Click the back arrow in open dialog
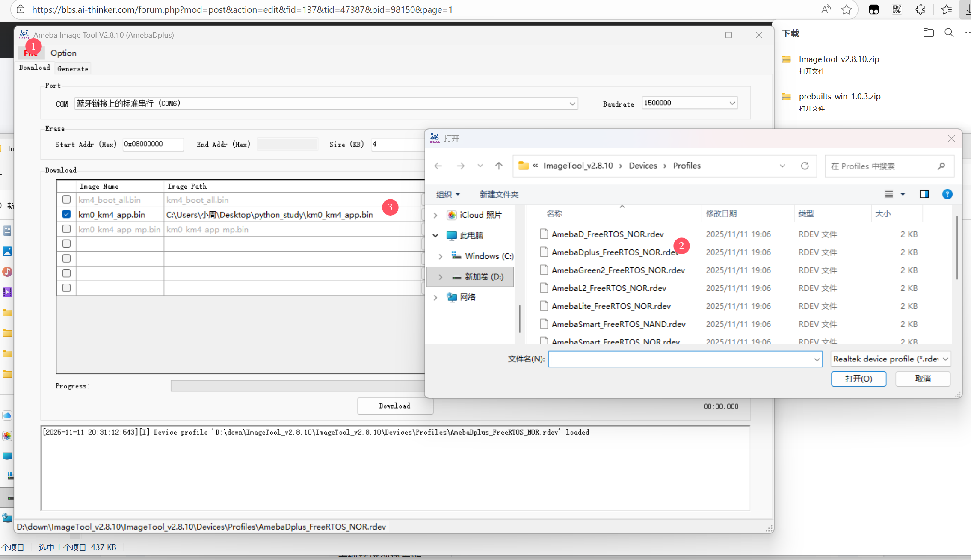Screen dimensions: 971x560 pos(438,166)
